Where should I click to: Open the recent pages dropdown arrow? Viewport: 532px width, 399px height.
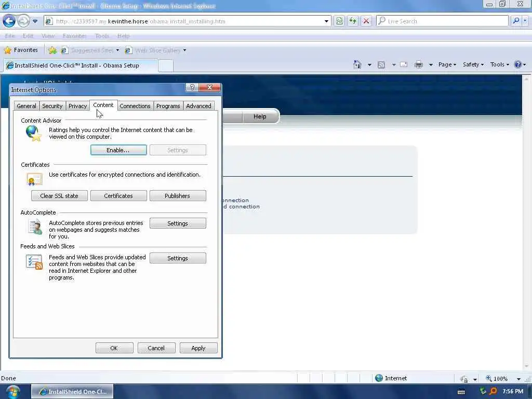(35, 21)
